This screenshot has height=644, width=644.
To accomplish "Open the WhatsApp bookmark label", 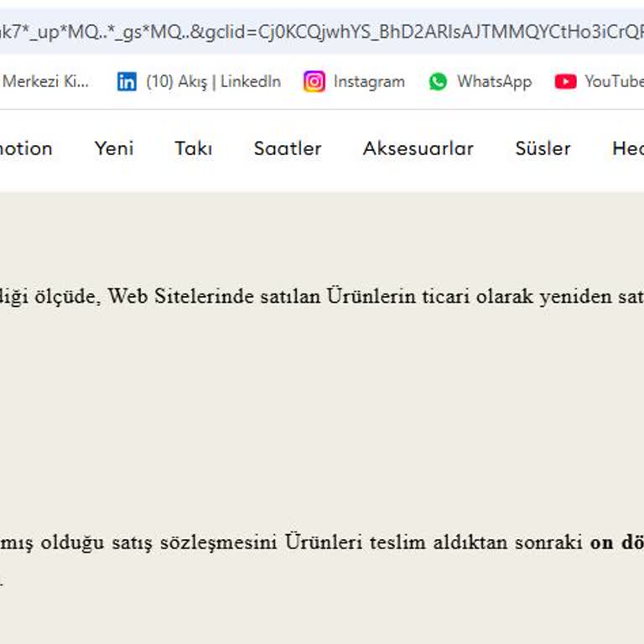I will (495, 81).
